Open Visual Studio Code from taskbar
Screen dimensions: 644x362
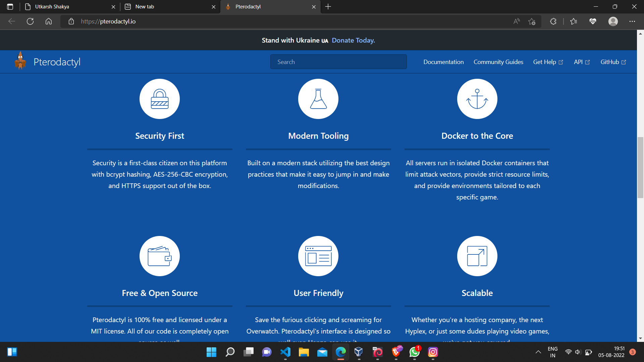tap(285, 352)
